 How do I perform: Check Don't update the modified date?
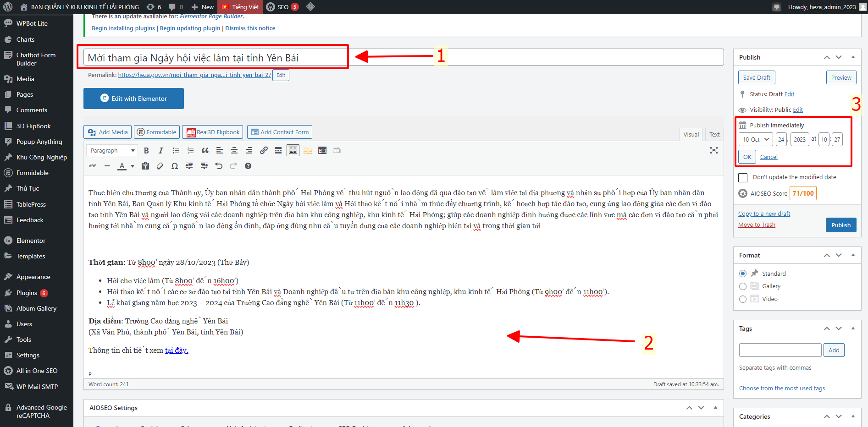click(x=743, y=177)
